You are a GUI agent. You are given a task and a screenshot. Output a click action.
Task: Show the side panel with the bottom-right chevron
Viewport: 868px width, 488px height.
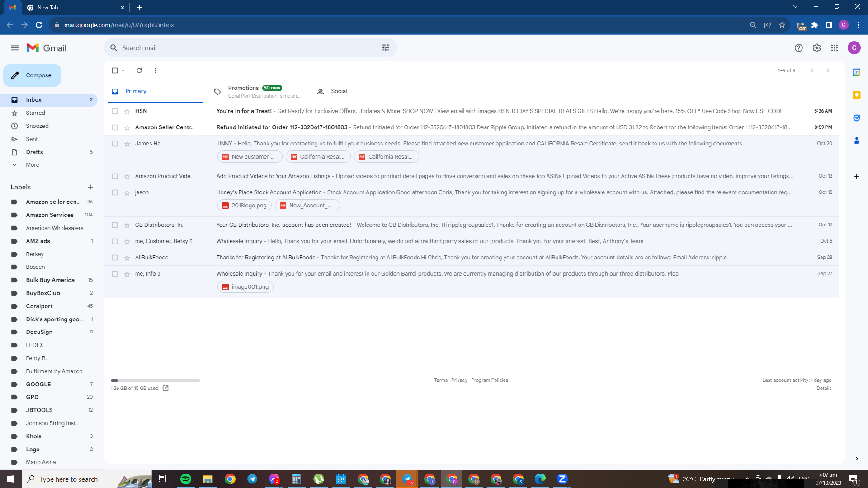[857, 459]
